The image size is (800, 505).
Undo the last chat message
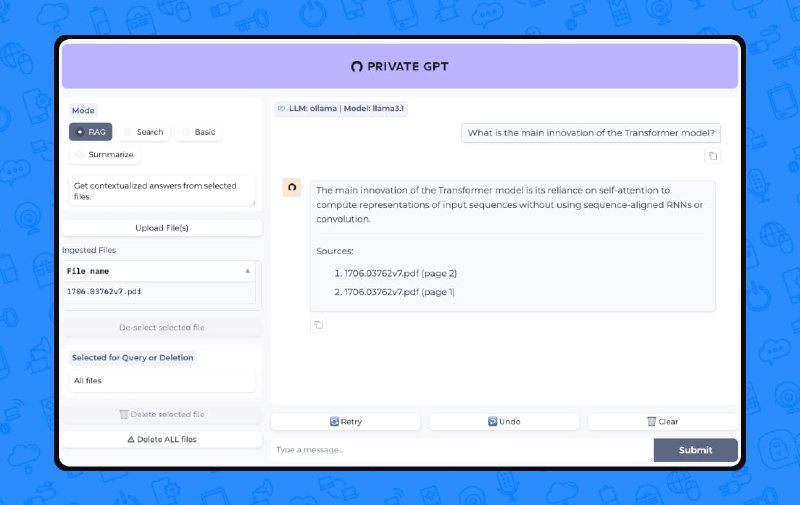point(504,422)
